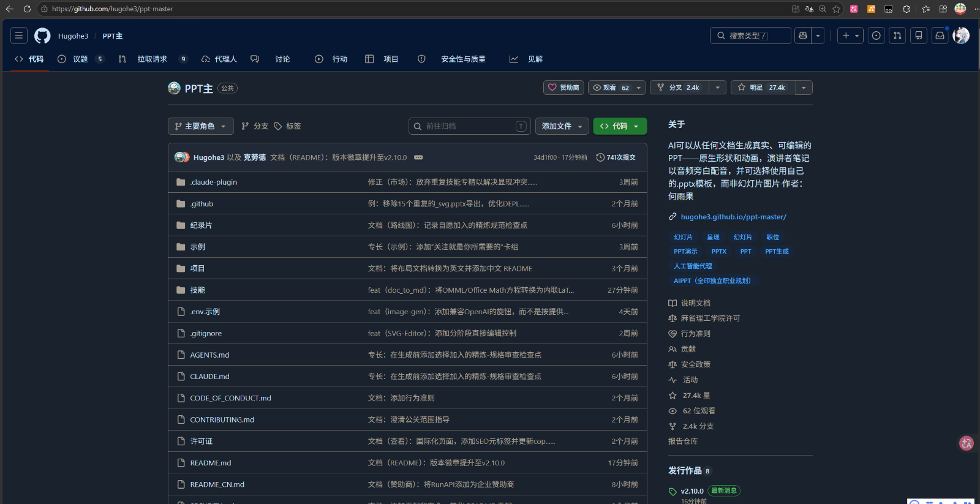Expand commit message ellipsis for latest commit

point(418,157)
